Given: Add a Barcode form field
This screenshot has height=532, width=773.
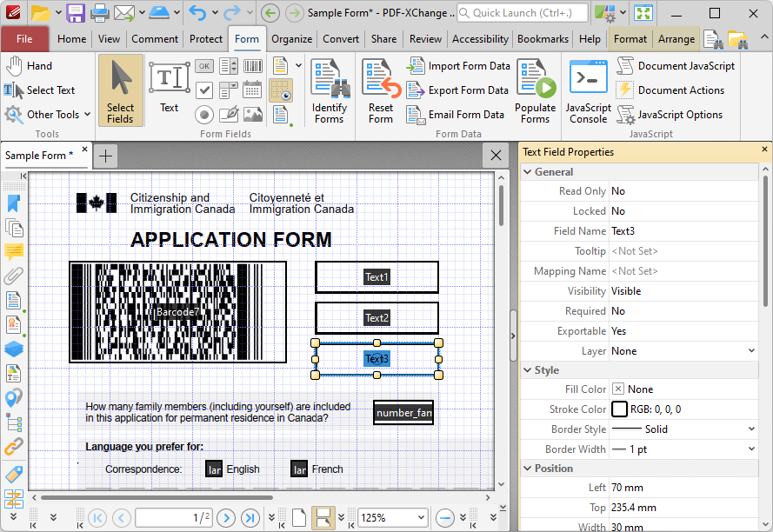Looking at the screenshot, I should point(253,66).
